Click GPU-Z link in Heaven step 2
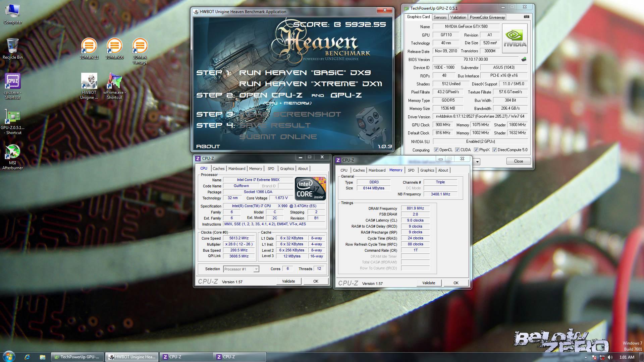This screenshot has width=644, height=362. click(x=346, y=95)
